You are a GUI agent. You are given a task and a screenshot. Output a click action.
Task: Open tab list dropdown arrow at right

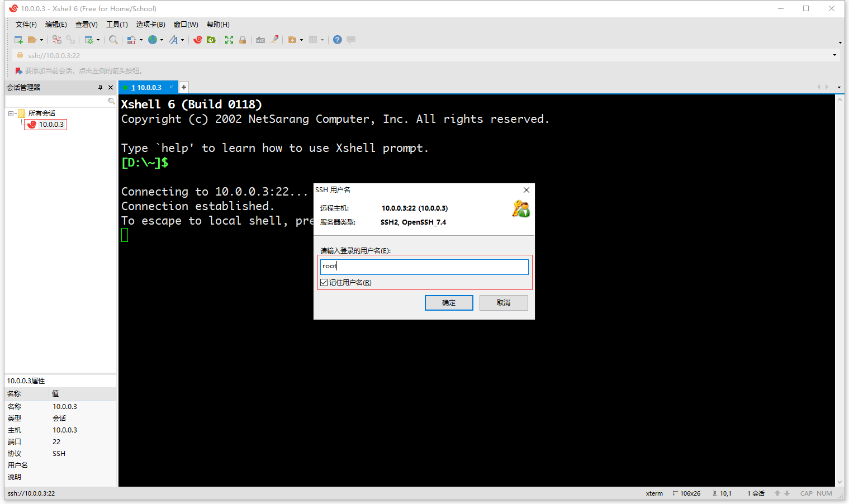tap(839, 87)
